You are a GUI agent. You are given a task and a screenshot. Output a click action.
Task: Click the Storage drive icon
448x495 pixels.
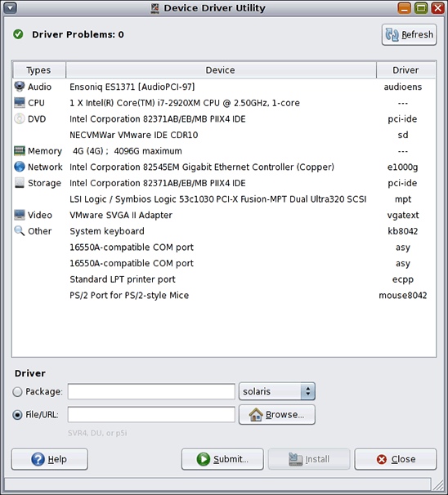pyautogui.click(x=20, y=183)
